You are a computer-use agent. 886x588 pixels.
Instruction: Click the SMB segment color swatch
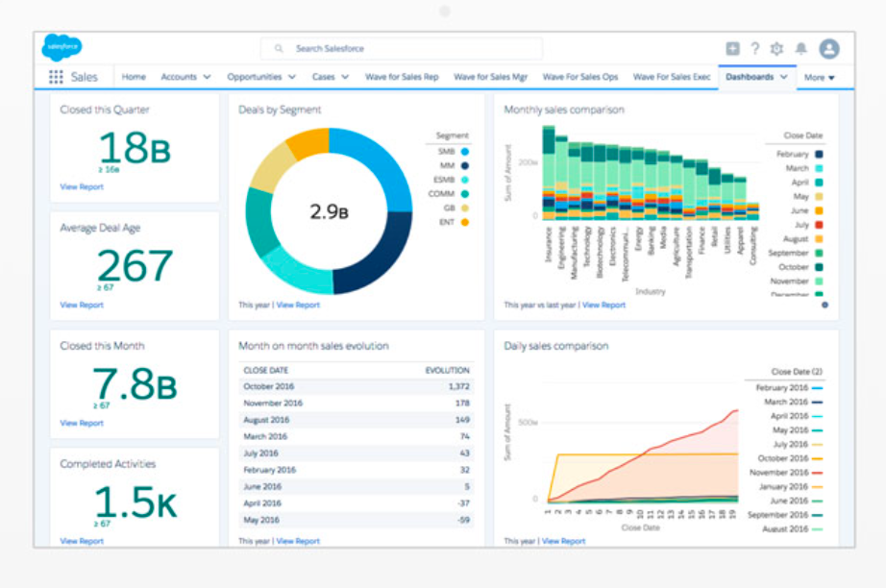(x=464, y=152)
